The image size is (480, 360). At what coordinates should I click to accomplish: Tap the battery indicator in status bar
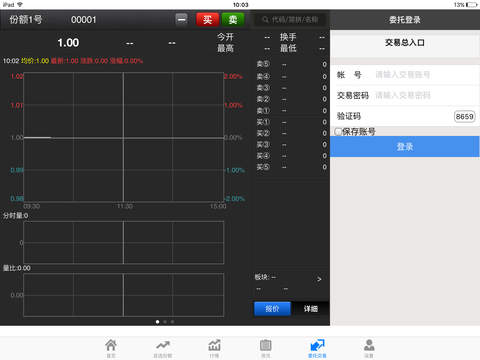(472, 5)
